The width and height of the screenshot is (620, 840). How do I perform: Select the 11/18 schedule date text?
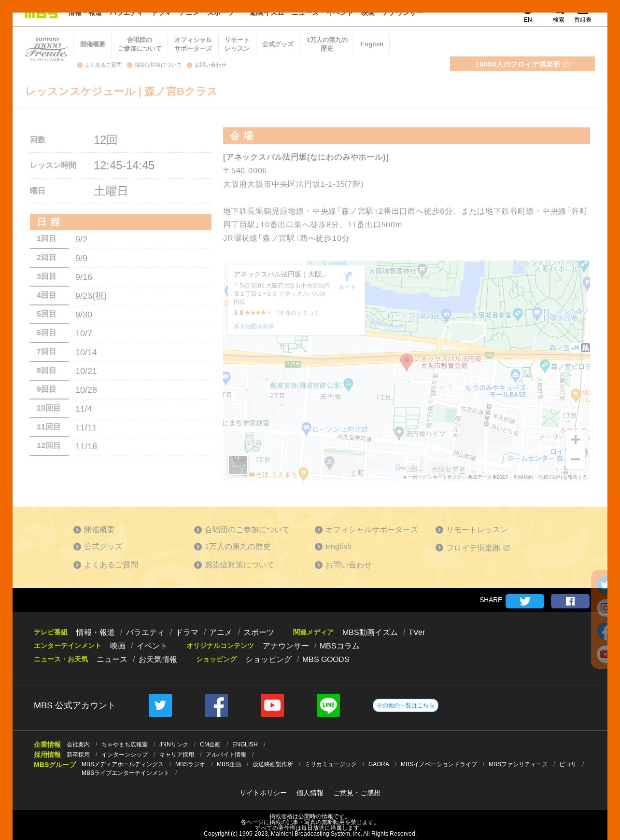tap(86, 447)
